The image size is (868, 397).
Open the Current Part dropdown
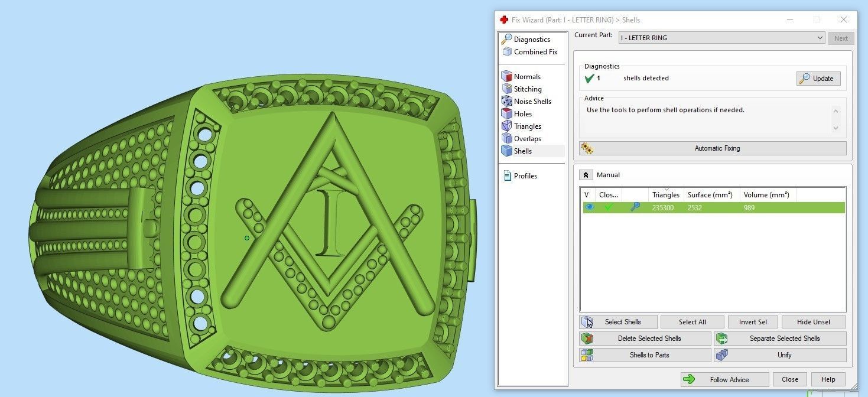[x=721, y=38]
